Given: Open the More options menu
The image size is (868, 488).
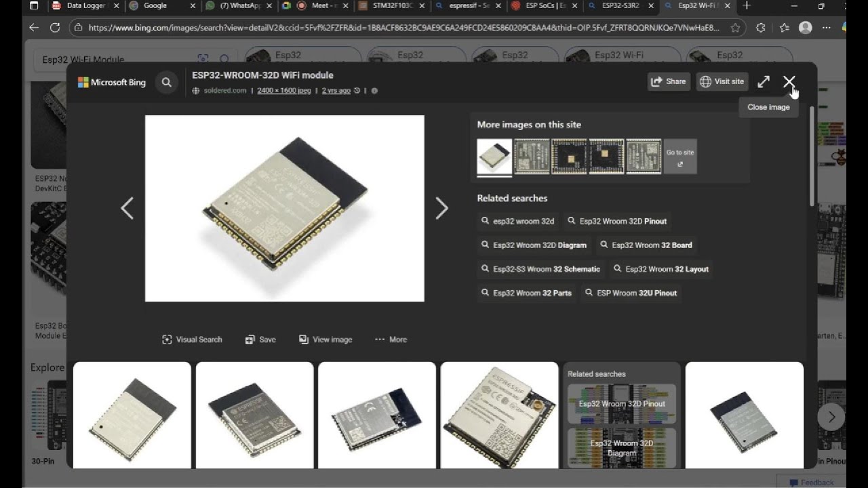Looking at the screenshot, I should pos(391,340).
